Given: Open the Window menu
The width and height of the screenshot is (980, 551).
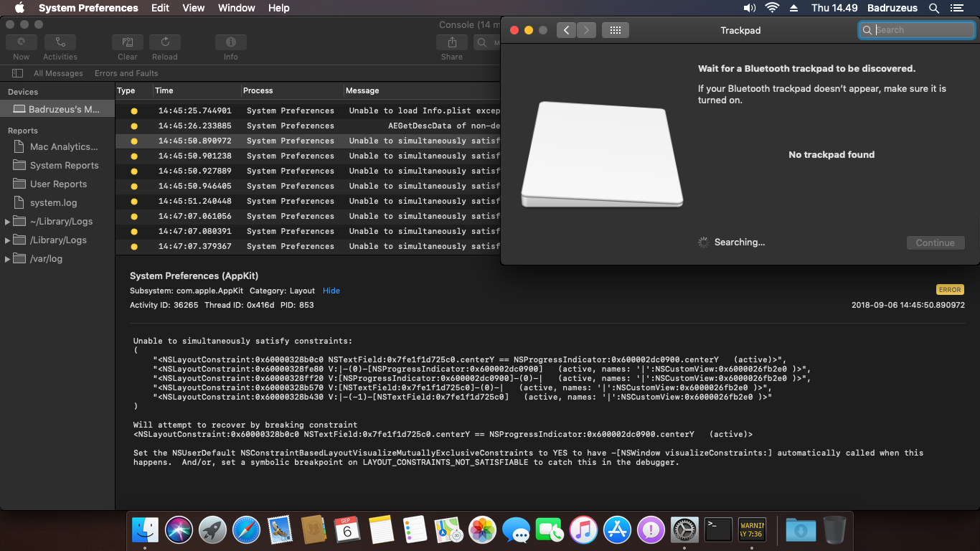Looking at the screenshot, I should tap(236, 8).
